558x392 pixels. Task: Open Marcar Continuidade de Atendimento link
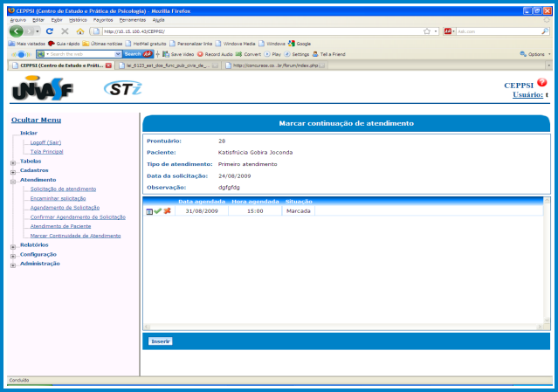click(x=75, y=236)
